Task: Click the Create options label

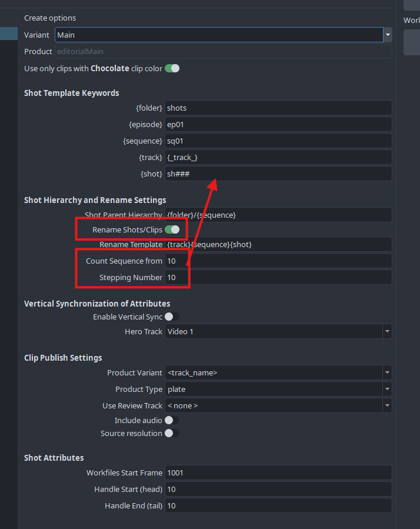Action: 50,18
